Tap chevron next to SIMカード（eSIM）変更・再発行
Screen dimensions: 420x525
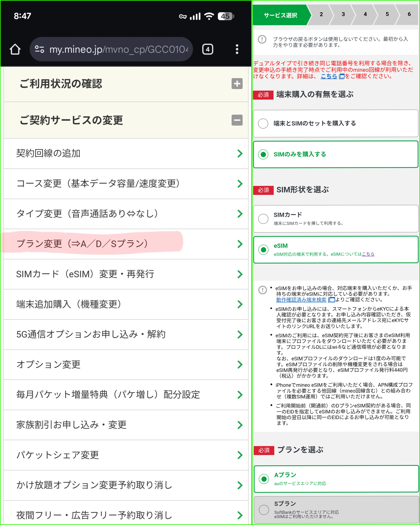point(240,274)
